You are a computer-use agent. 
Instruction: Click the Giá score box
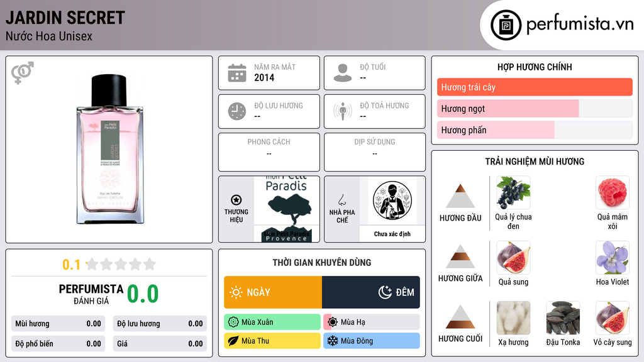pos(160,344)
